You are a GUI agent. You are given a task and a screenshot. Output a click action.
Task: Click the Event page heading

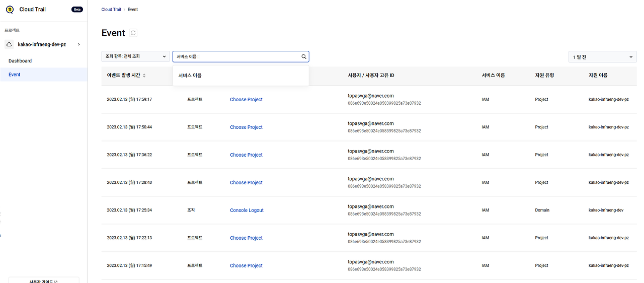coord(113,33)
